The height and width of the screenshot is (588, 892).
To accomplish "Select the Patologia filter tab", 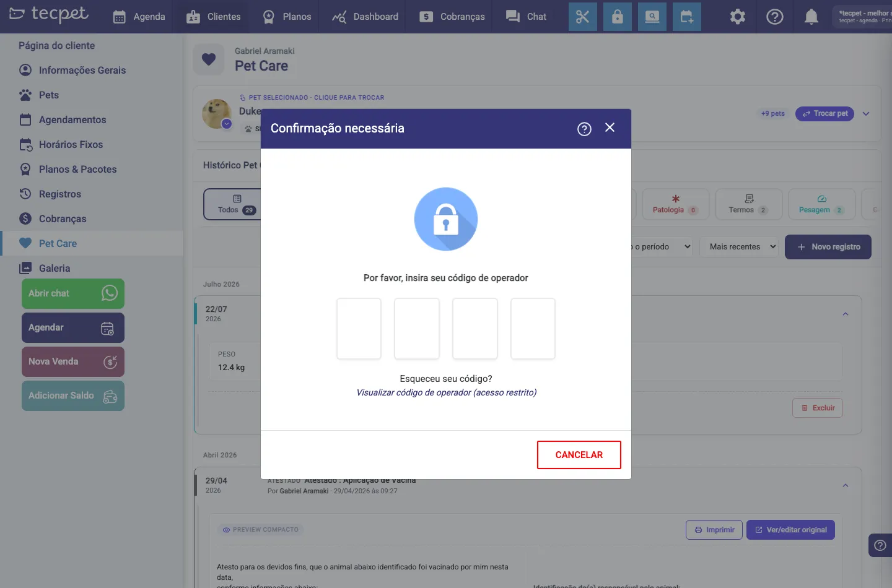I will tap(676, 204).
